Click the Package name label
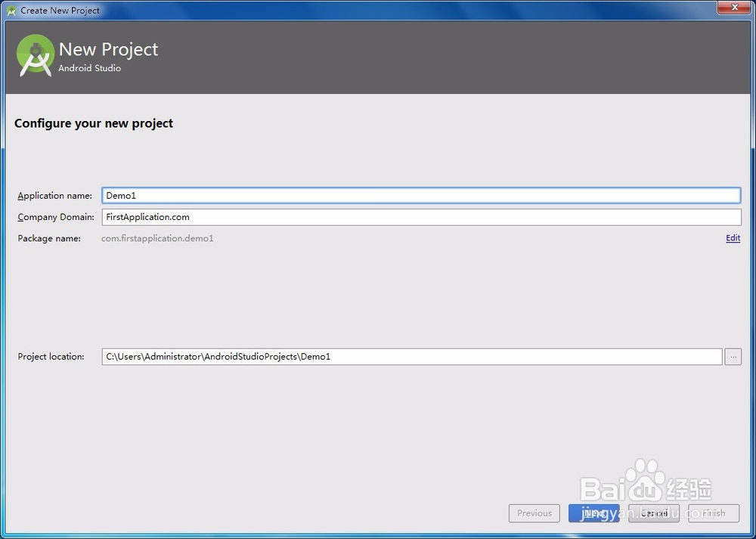Image resolution: width=756 pixels, height=539 pixels. [x=49, y=238]
